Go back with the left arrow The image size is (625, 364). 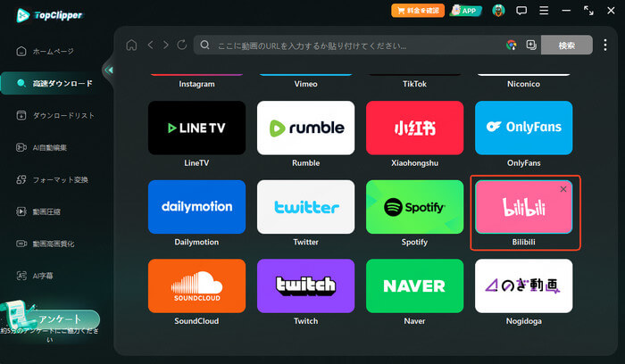[x=150, y=45]
